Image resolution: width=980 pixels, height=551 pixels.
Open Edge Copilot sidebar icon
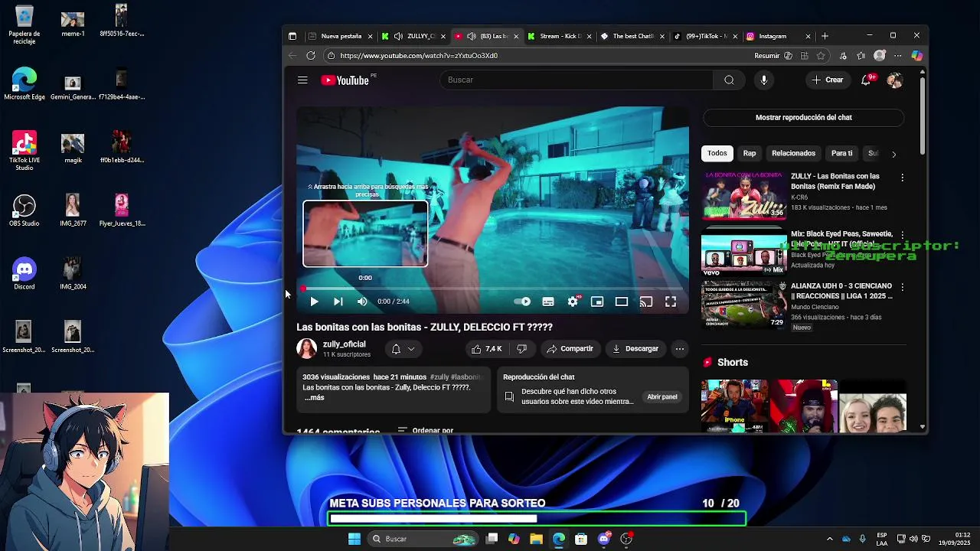(916, 55)
